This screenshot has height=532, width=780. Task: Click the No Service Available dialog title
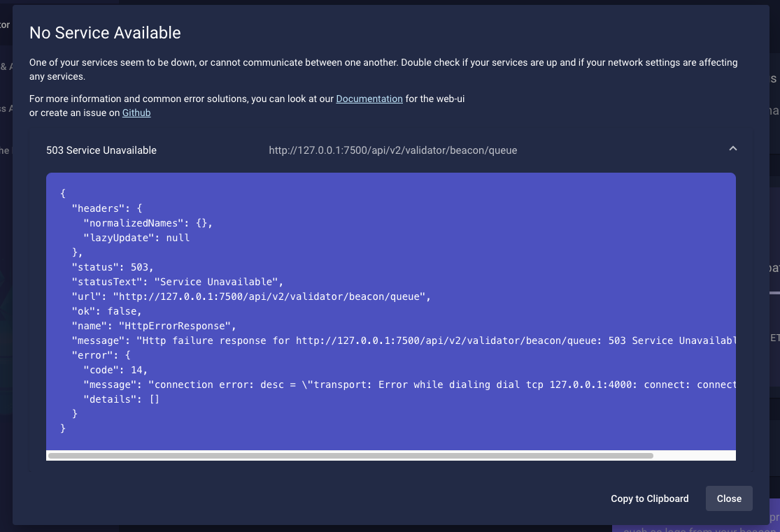[104, 32]
